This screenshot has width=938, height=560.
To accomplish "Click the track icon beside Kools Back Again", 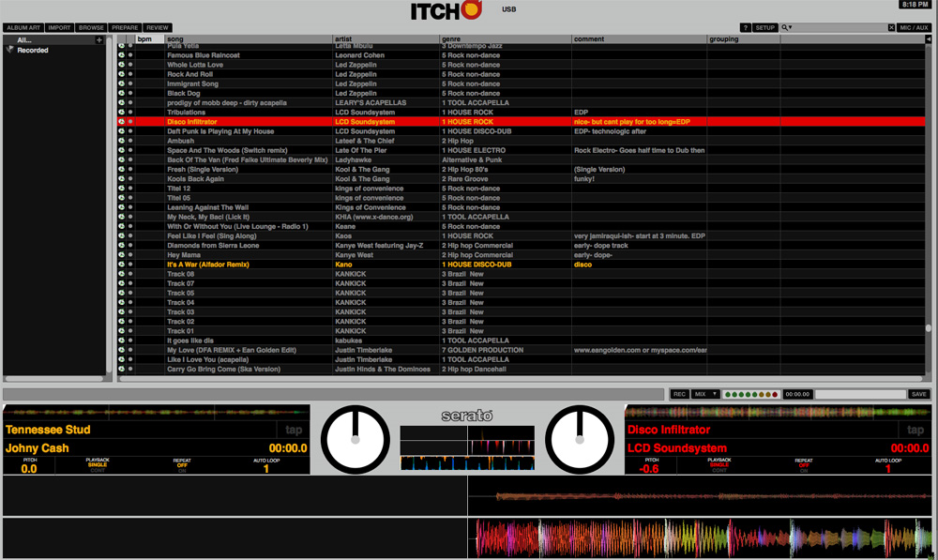I will click(121, 179).
